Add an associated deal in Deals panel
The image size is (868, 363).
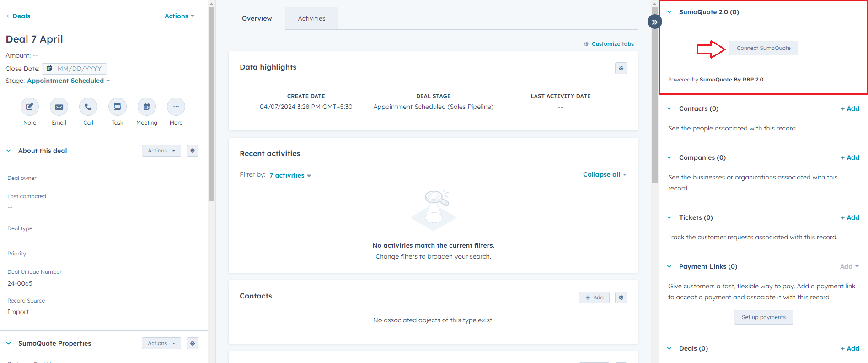coord(850,348)
